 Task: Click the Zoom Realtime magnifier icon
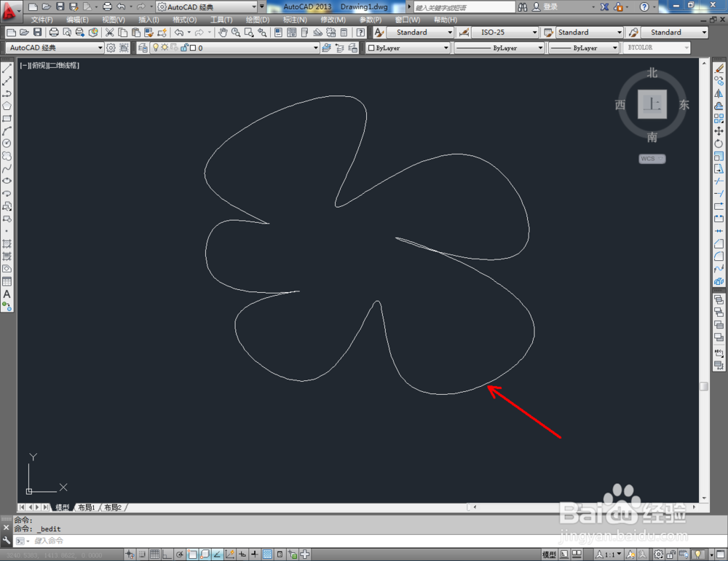tap(236, 32)
